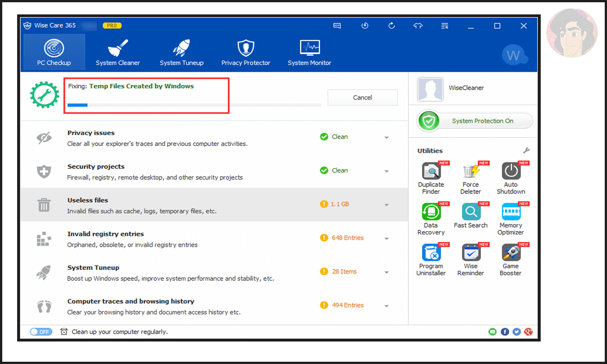The image size is (607, 364).
Task: Click the Utilities section heading
Action: tap(430, 151)
